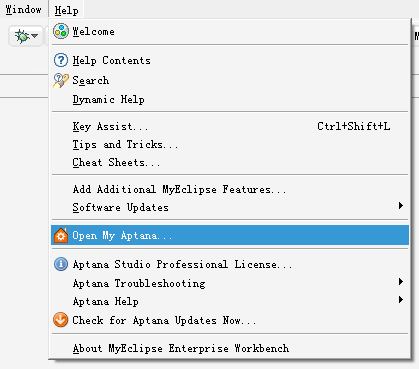419x369 pixels.
Task: Close the Help menu via its title
Action: click(66, 10)
